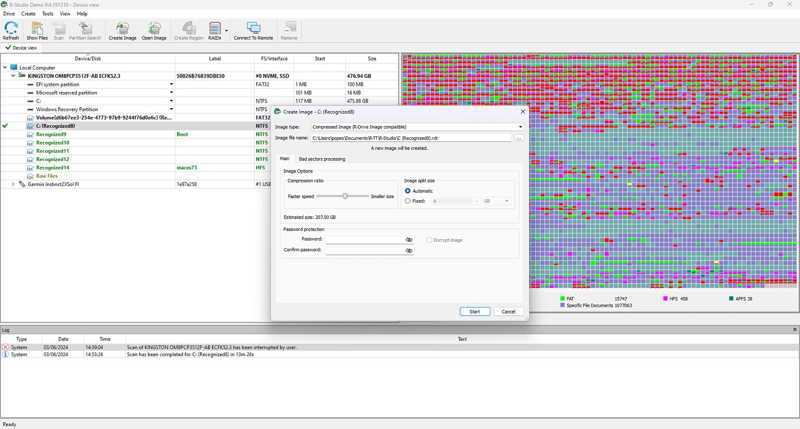
Task: Click the Garmin device icon
Action: 22,184
